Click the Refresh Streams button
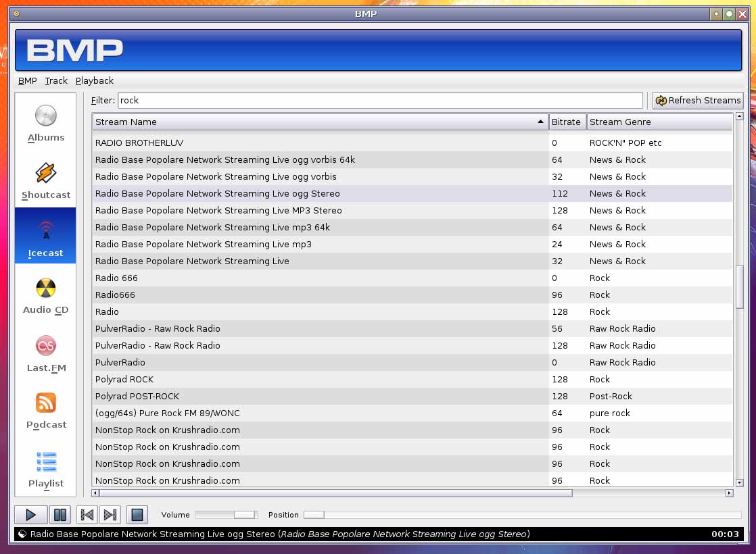Screen dimensions: 756x554 (x=698, y=100)
